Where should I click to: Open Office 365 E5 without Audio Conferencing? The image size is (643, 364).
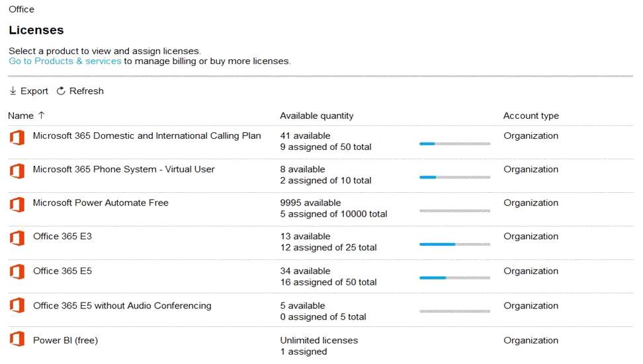point(122,306)
